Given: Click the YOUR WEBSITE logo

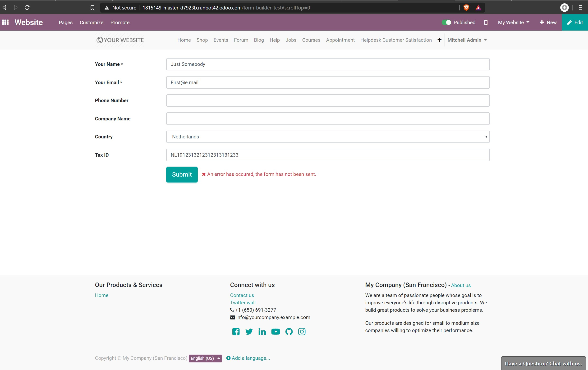Looking at the screenshot, I should (120, 40).
